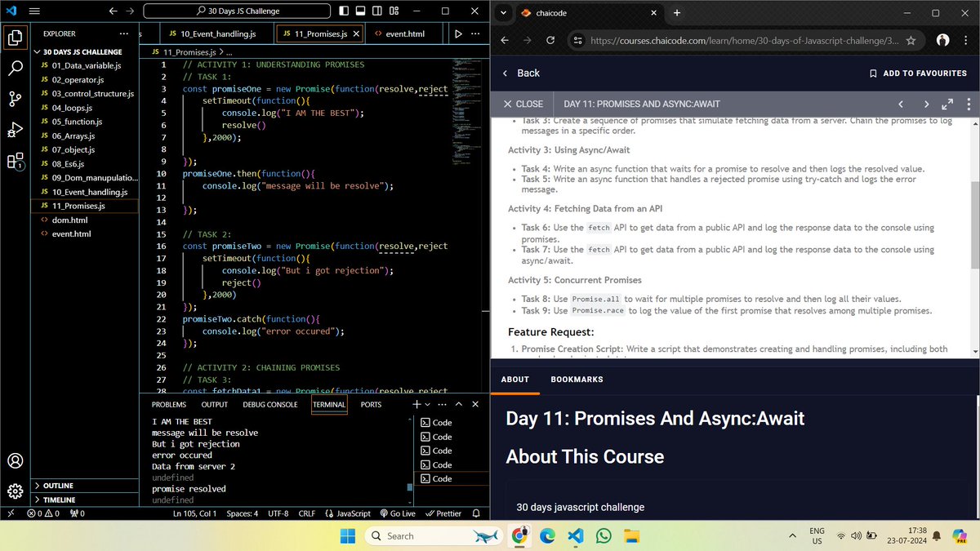Open a new browser tab with plus

676,12
